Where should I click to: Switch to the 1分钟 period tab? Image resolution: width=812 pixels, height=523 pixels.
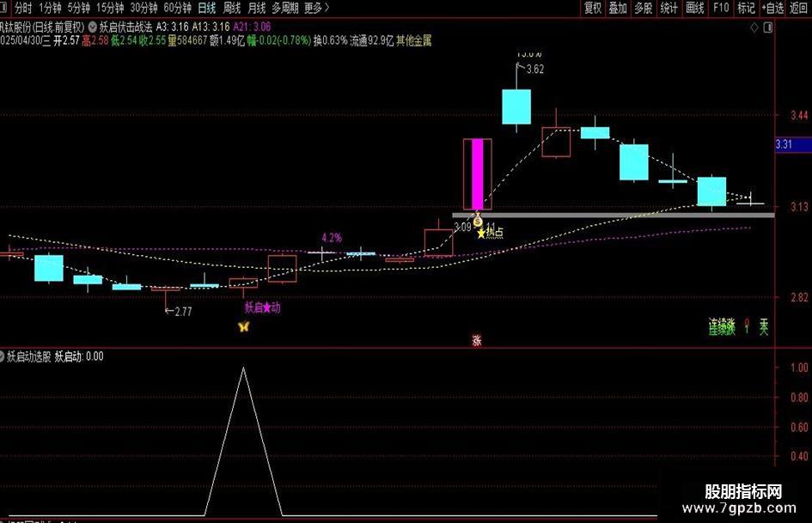pyautogui.click(x=50, y=8)
